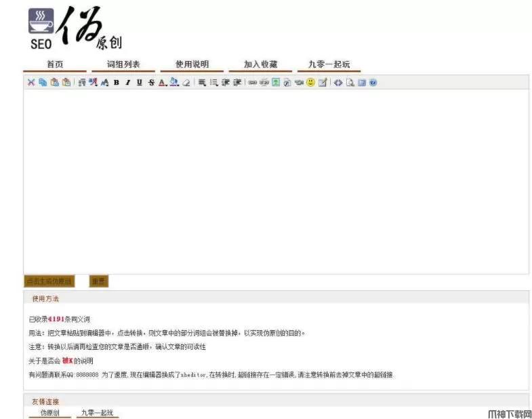The height and width of the screenshot is (419, 532).
Task: Open the list tool
Action: point(213,82)
